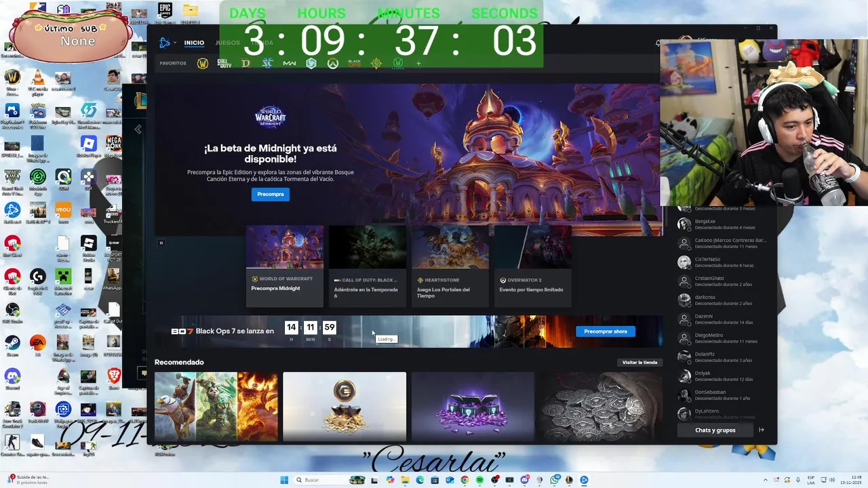
Task: Open Minecraft Launcher desktop icon
Action: click(63, 280)
